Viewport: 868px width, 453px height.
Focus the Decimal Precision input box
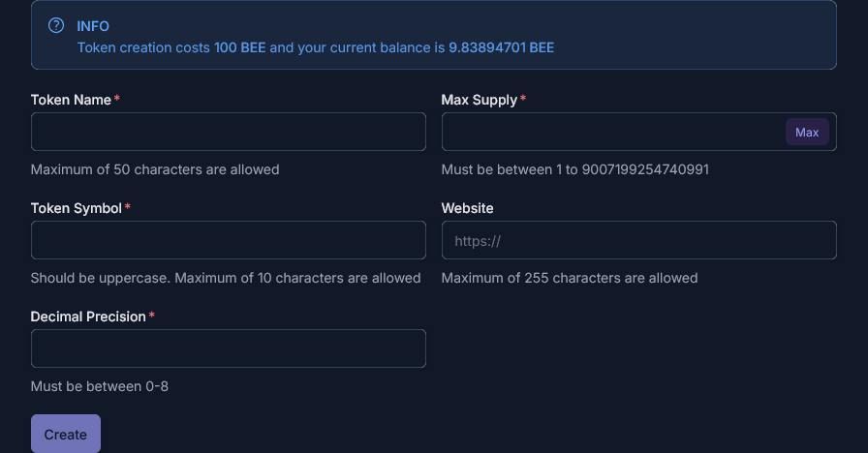[228, 348]
